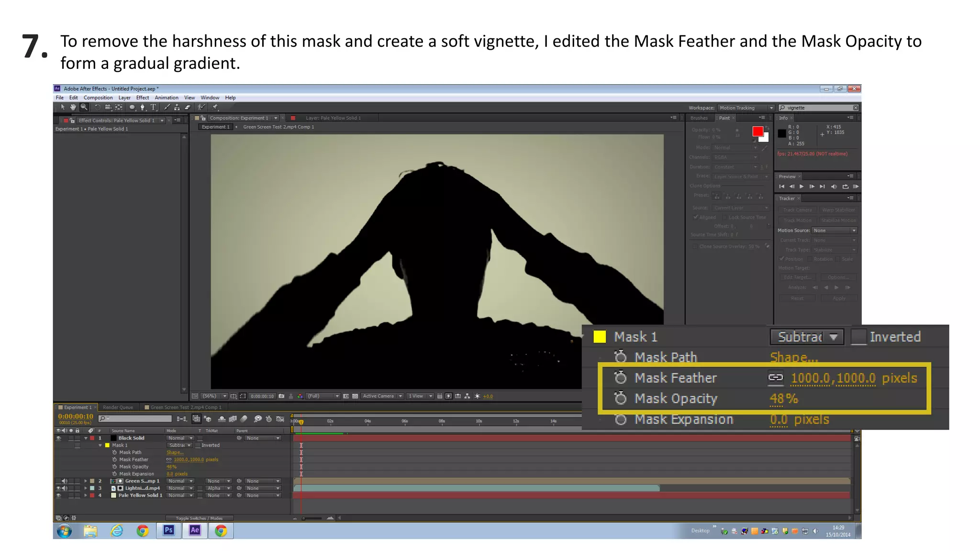Viewport: 980px width, 551px height.
Task: Open the Graph Editor
Action: (280, 419)
